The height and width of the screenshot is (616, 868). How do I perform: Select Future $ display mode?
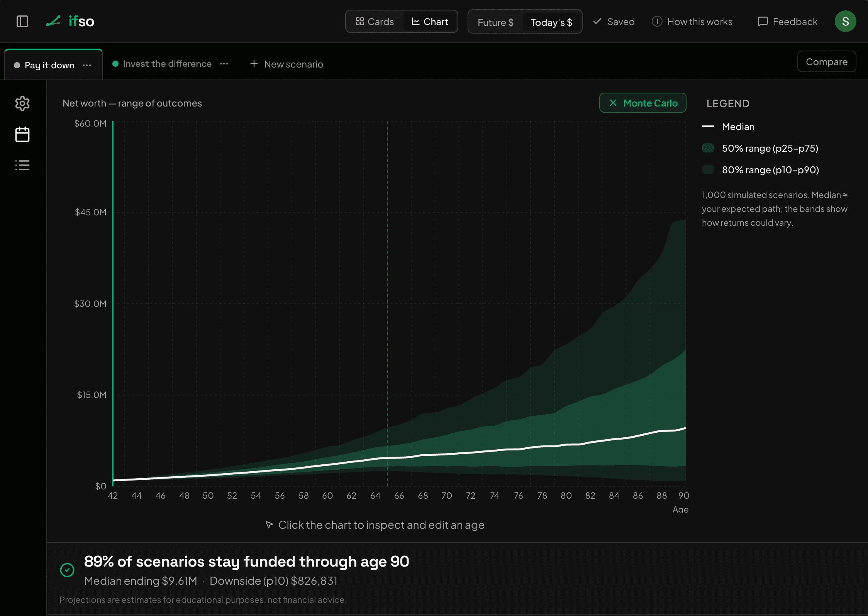[496, 22]
